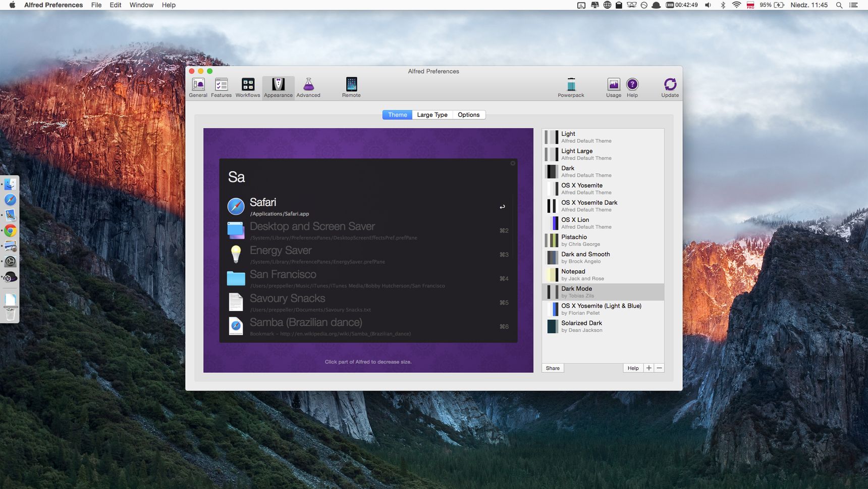Open the Wi-Fi menu bar icon
The height and width of the screenshot is (489, 868).
tap(736, 5)
